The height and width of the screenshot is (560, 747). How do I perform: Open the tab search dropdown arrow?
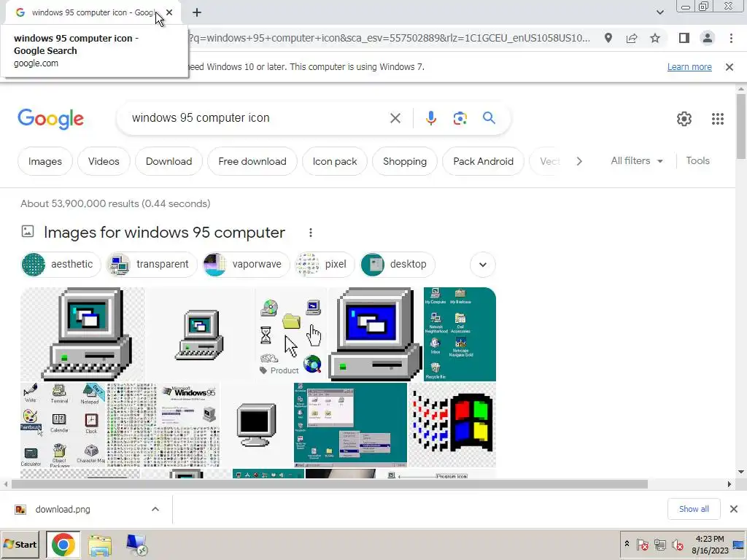tap(659, 12)
